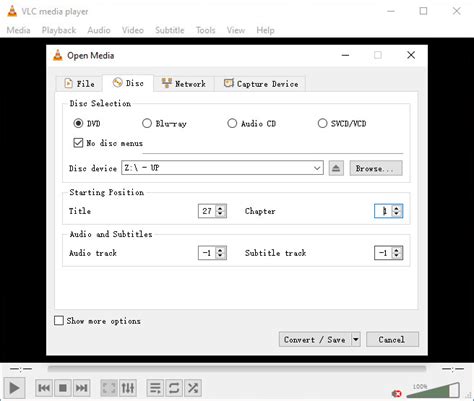Screen dimensions: 474x401
Task: Decrease the Title number stepper
Action: (220, 214)
